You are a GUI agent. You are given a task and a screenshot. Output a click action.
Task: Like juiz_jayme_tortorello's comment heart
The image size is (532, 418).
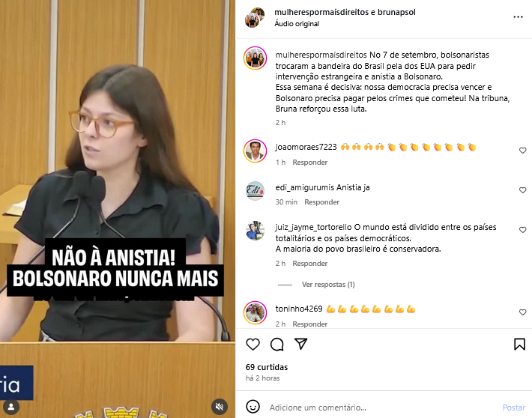522,230
